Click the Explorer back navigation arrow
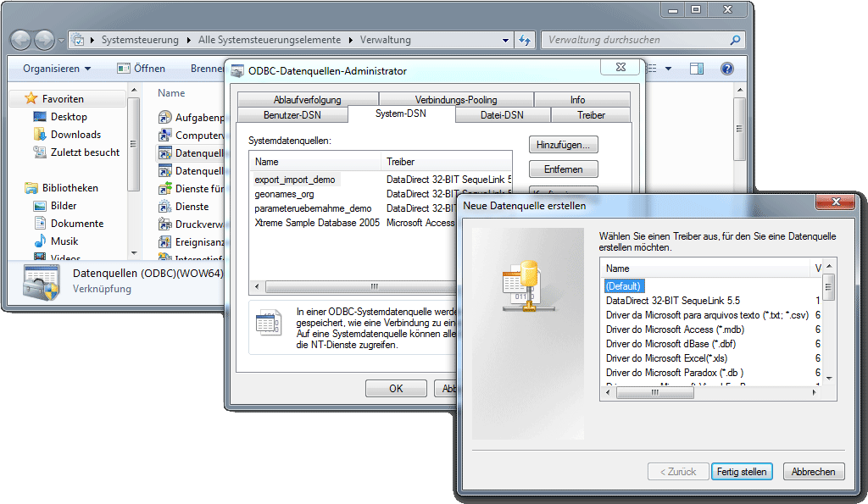868x504 pixels. click(20, 40)
